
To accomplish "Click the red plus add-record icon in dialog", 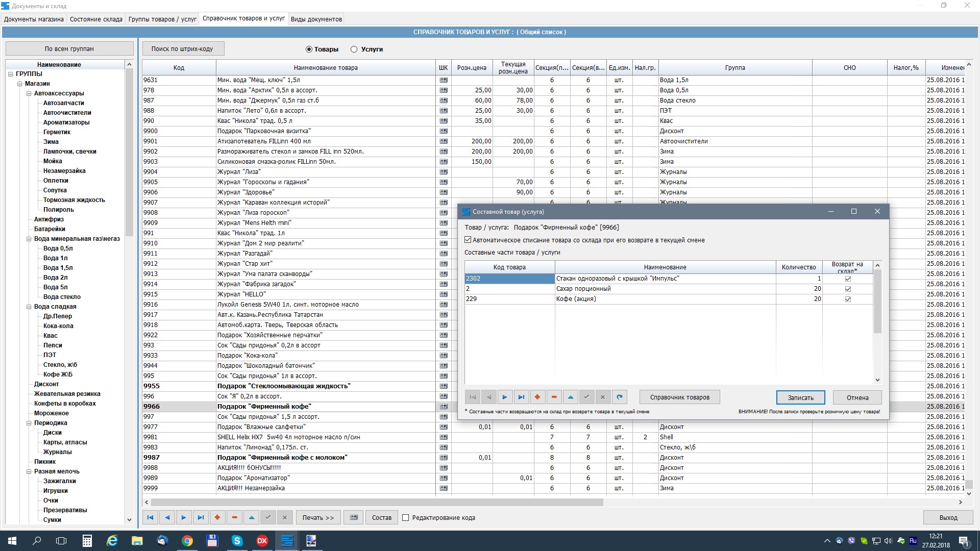I will tap(537, 397).
